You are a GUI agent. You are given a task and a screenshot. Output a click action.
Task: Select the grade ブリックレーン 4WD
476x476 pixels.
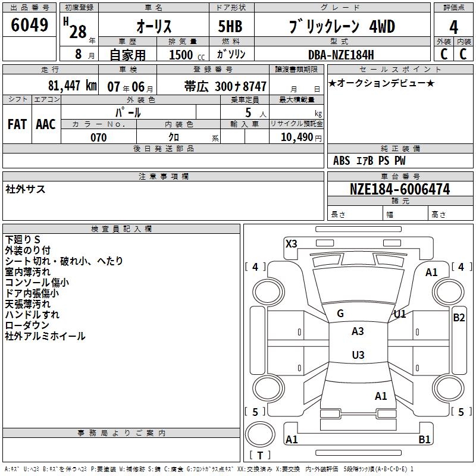342,26
